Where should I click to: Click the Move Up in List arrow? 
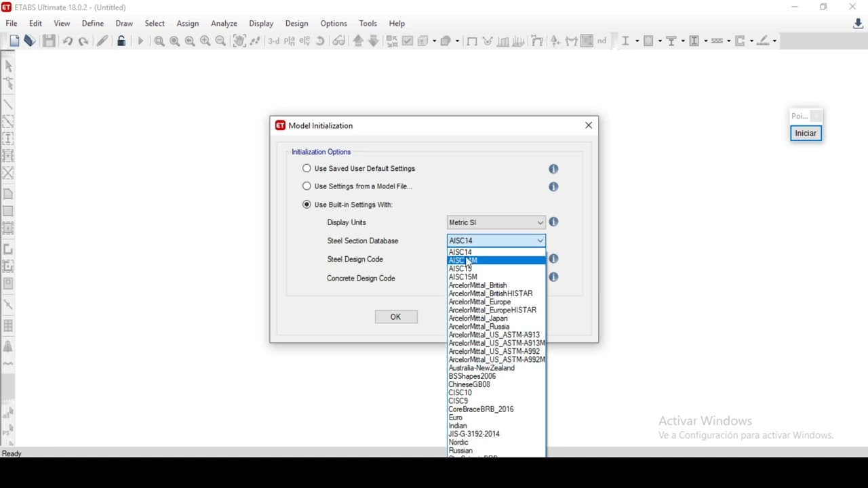(359, 41)
